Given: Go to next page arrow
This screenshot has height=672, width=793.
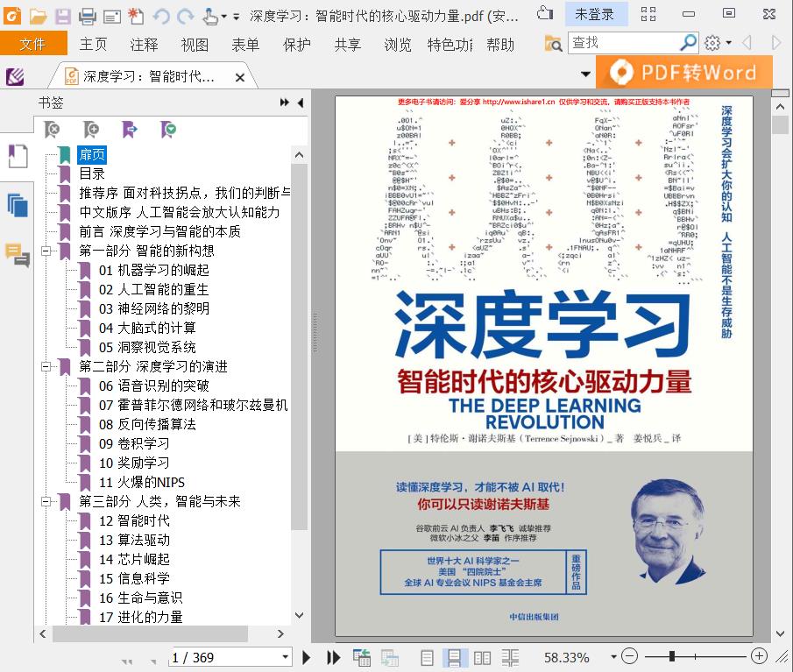Looking at the screenshot, I should [x=307, y=657].
